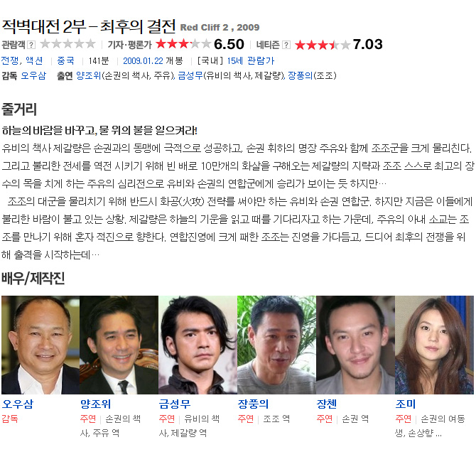
Task: Open the 액션 genre link
Action: pyautogui.click(x=34, y=60)
